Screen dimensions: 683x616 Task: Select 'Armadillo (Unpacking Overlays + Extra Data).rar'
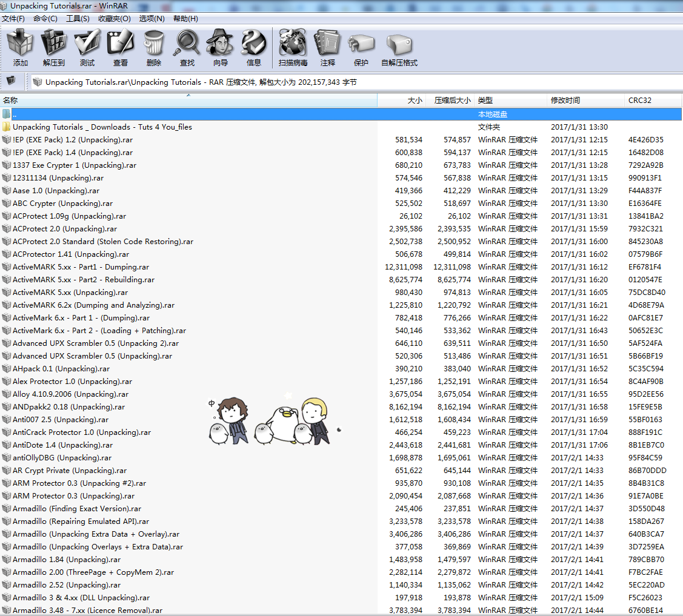[x=98, y=547]
